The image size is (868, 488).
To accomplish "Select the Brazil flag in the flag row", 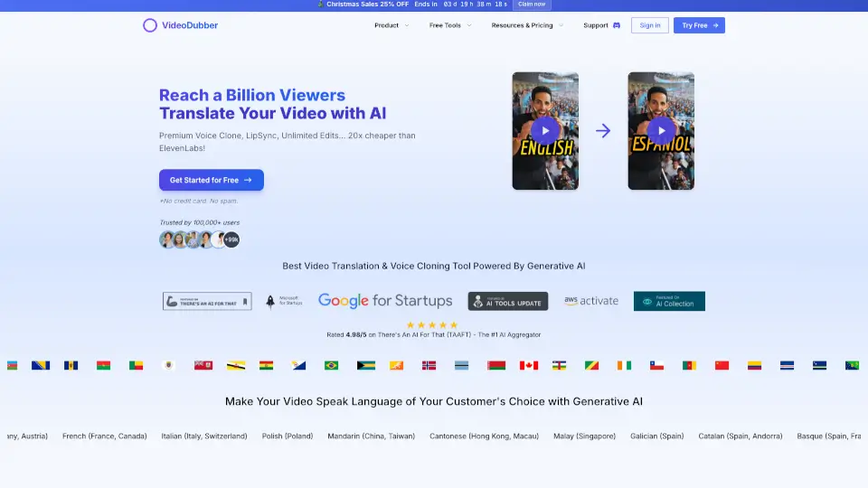I will 331,365.
